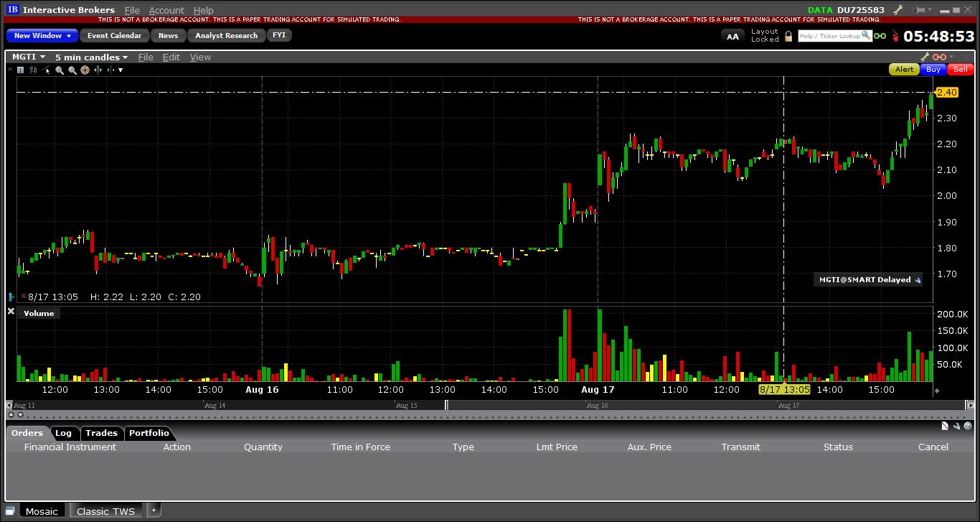Click the Lmt Price column header
This screenshot has width=980, height=522.
click(557, 447)
